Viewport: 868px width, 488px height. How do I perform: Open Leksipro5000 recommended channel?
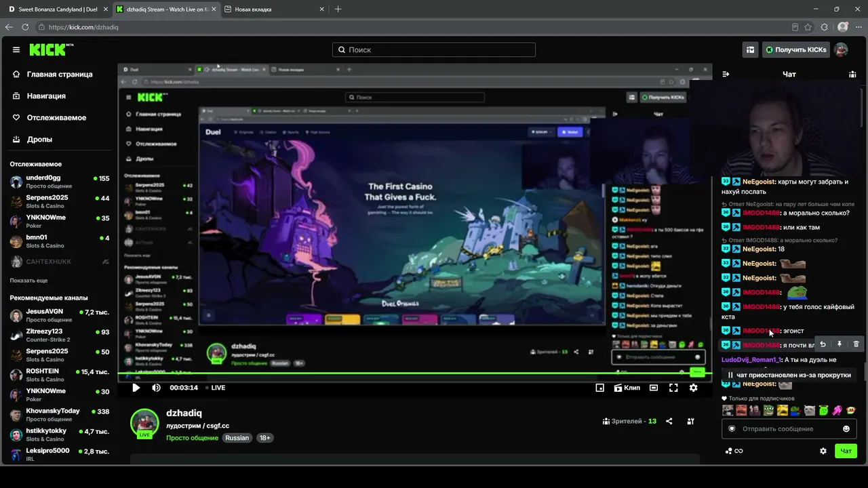click(60, 454)
